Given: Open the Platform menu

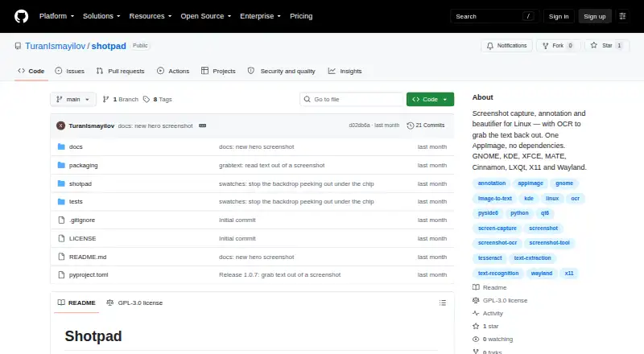Looking at the screenshot, I should (56, 16).
